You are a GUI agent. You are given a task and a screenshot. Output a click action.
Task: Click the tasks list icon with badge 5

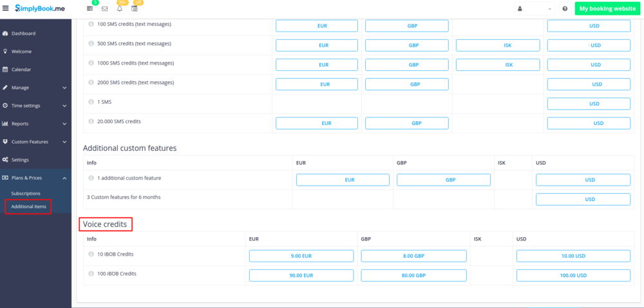click(90, 9)
